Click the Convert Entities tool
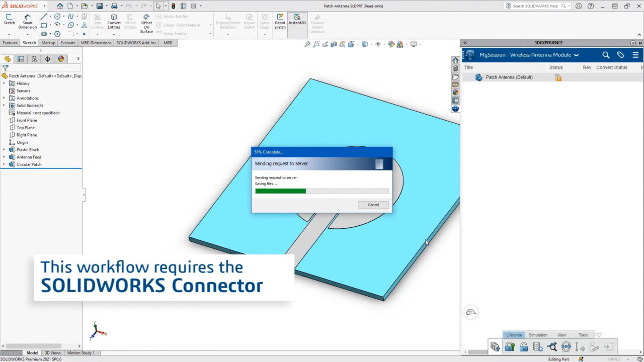 (114, 22)
